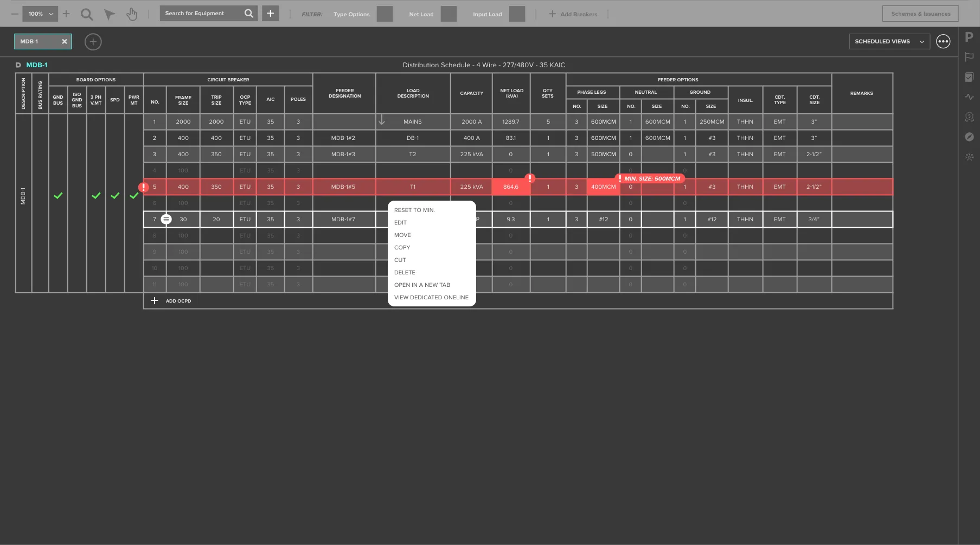Choose Delete from the context menu
Viewport: 980px width, 545px height.
coord(405,272)
